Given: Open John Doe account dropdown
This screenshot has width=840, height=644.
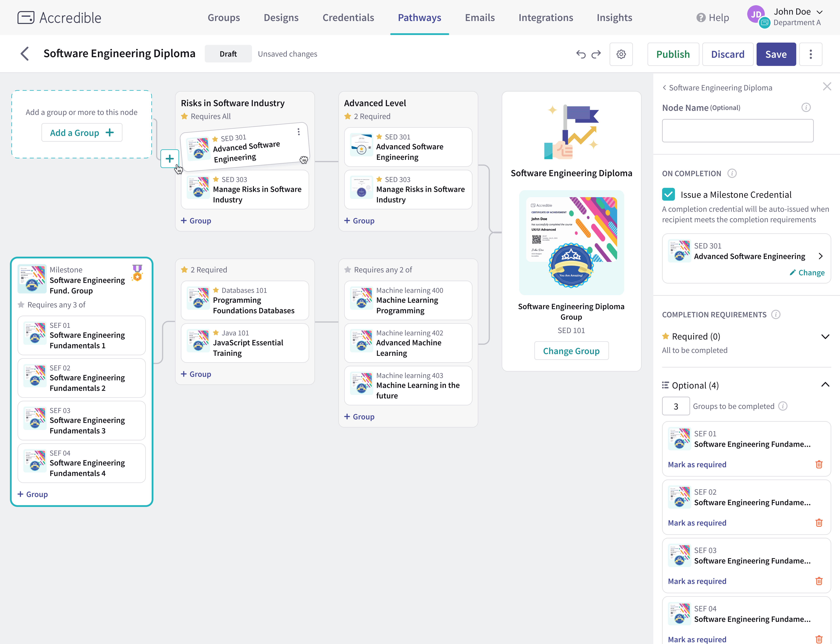Looking at the screenshot, I should click(x=820, y=12).
